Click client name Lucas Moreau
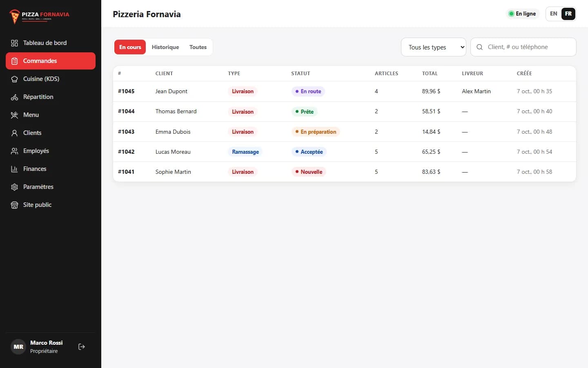The height and width of the screenshot is (368, 588). tap(173, 152)
